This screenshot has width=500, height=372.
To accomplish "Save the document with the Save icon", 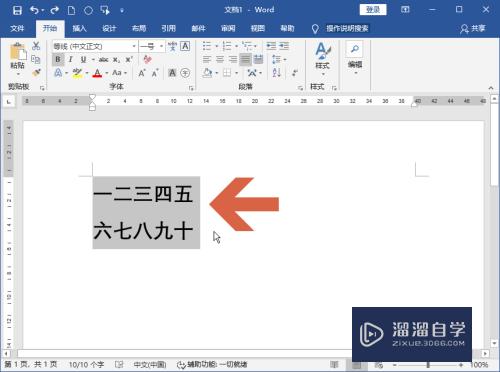I will (17, 10).
